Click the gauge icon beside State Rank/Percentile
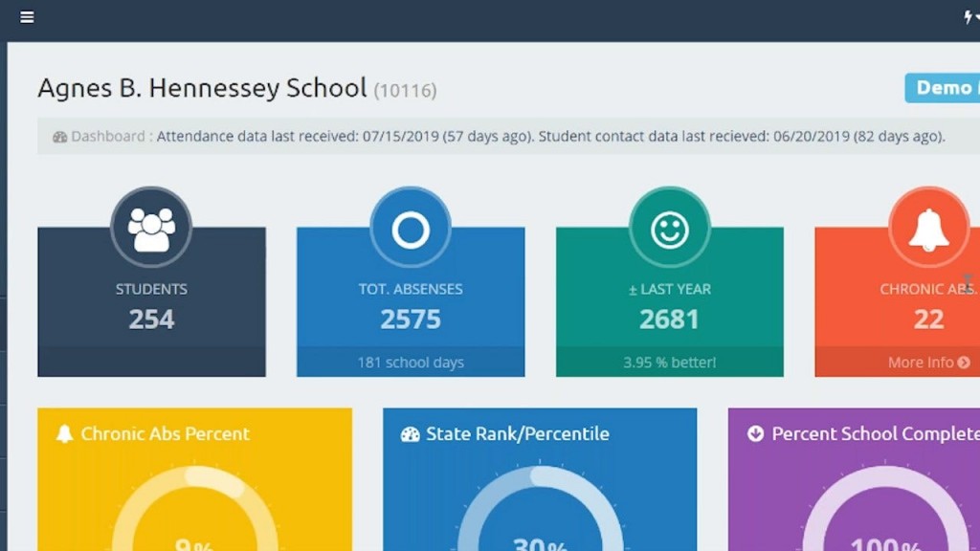980x551 pixels. click(x=411, y=434)
